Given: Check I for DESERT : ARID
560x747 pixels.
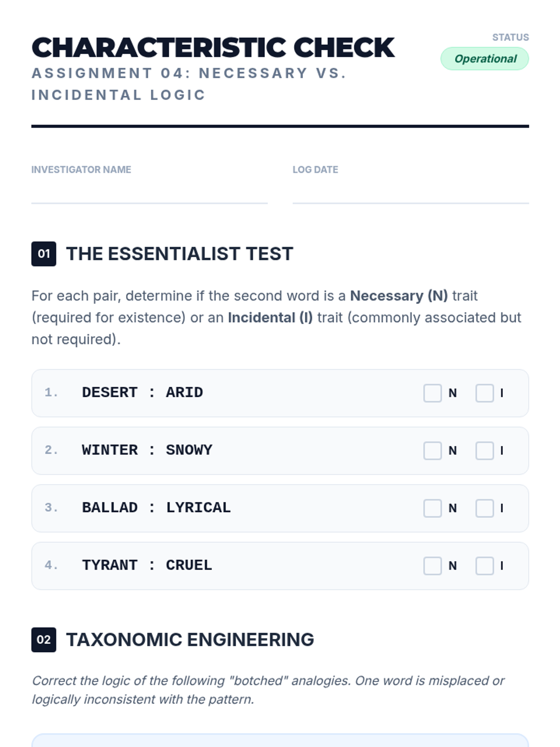Looking at the screenshot, I should (x=484, y=393).
